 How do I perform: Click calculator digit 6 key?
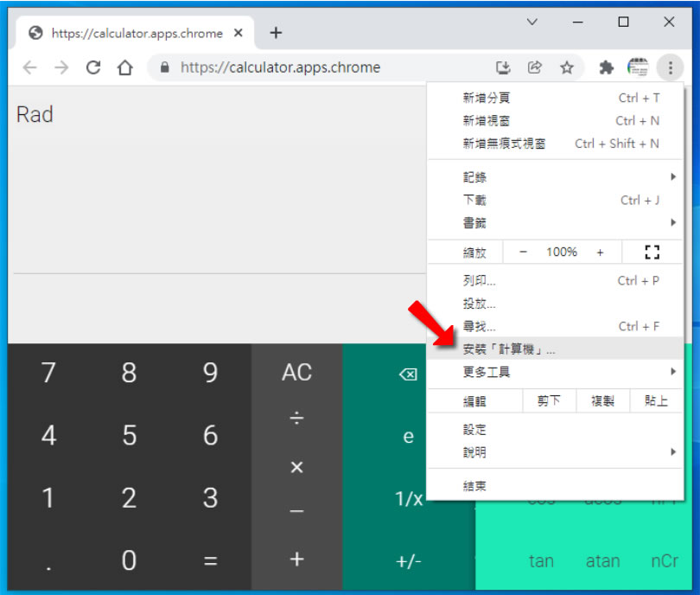[x=210, y=435]
